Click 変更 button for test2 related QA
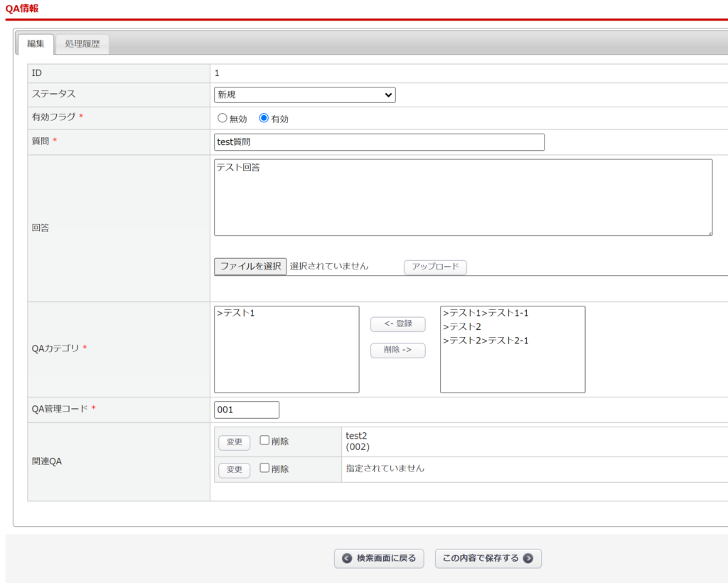The width and height of the screenshot is (728, 583). (x=234, y=442)
